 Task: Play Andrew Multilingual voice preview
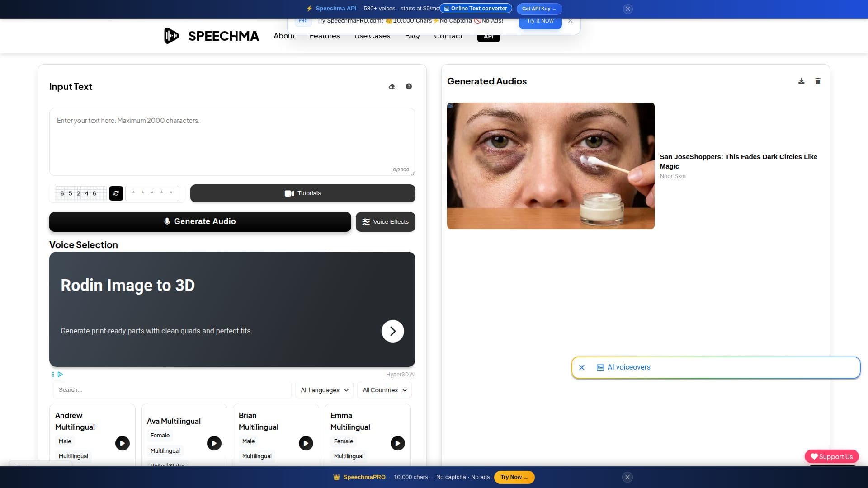[122, 443]
